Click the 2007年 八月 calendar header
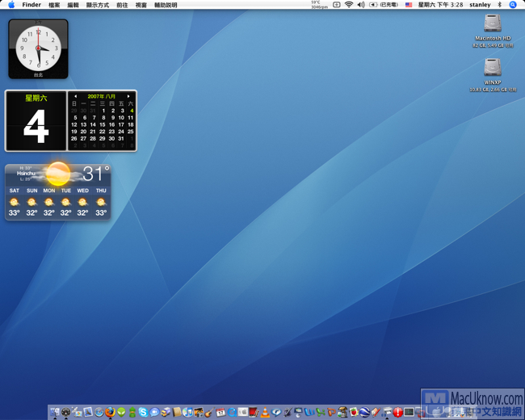 tap(102, 96)
